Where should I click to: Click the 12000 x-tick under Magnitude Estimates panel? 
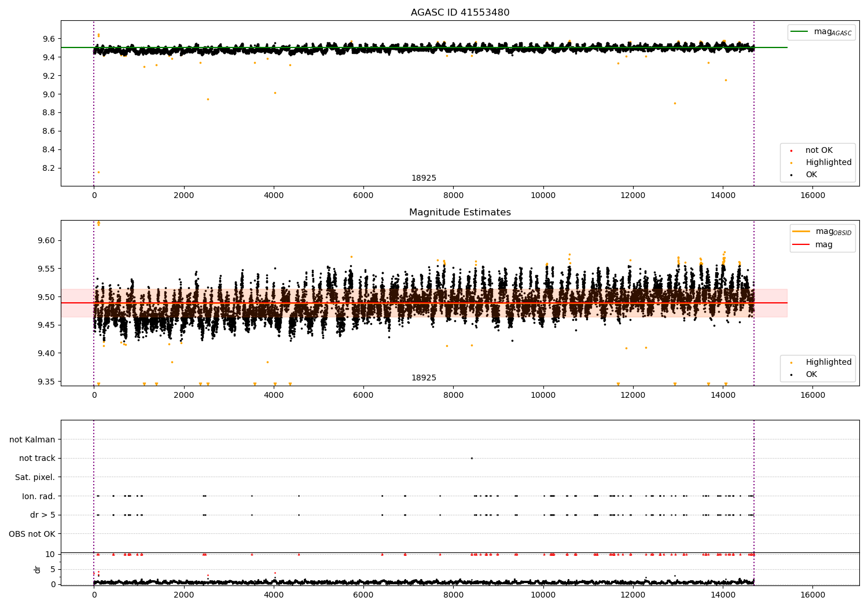coord(633,395)
